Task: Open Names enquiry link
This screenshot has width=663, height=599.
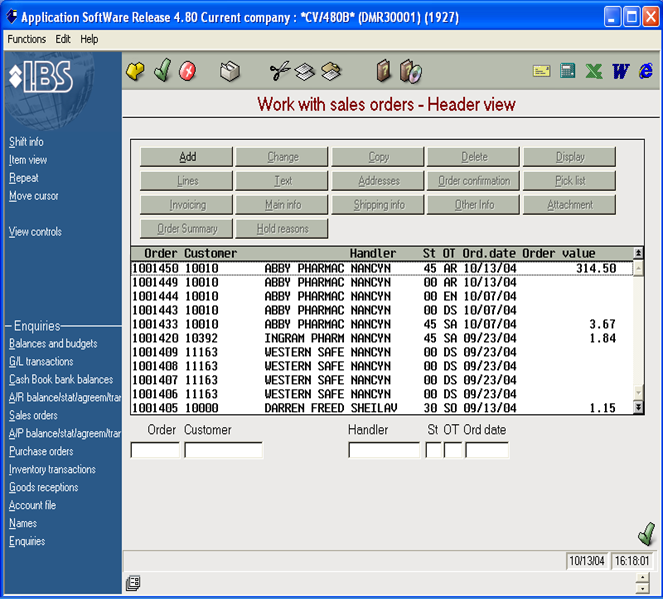Action: coord(23,523)
